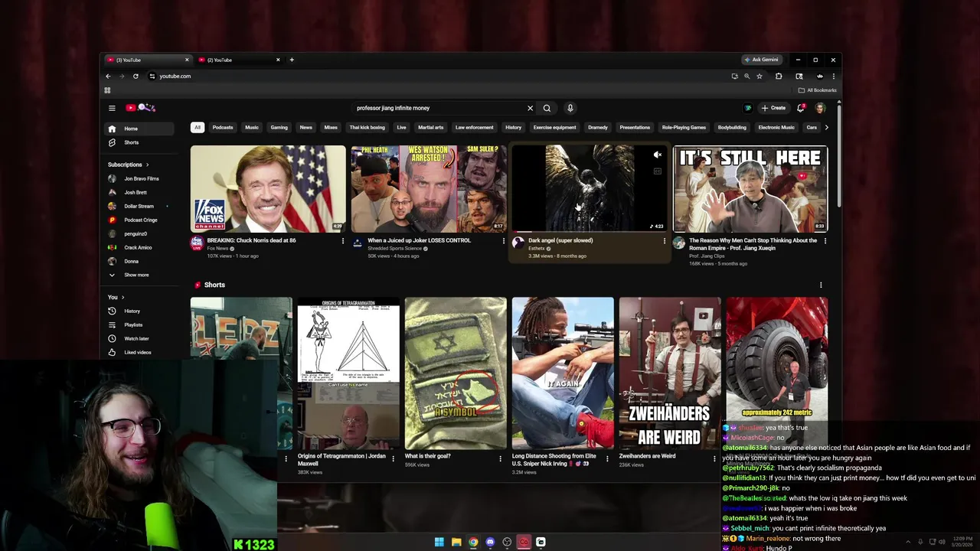
Task: Select the Podcasts filter chip
Action: tap(223, 128)
